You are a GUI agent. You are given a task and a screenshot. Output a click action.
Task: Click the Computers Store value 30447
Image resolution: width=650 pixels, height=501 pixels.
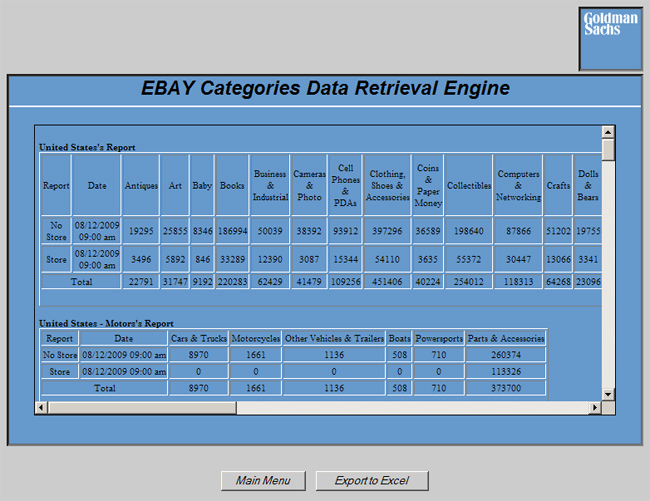(x=518, y=259)
